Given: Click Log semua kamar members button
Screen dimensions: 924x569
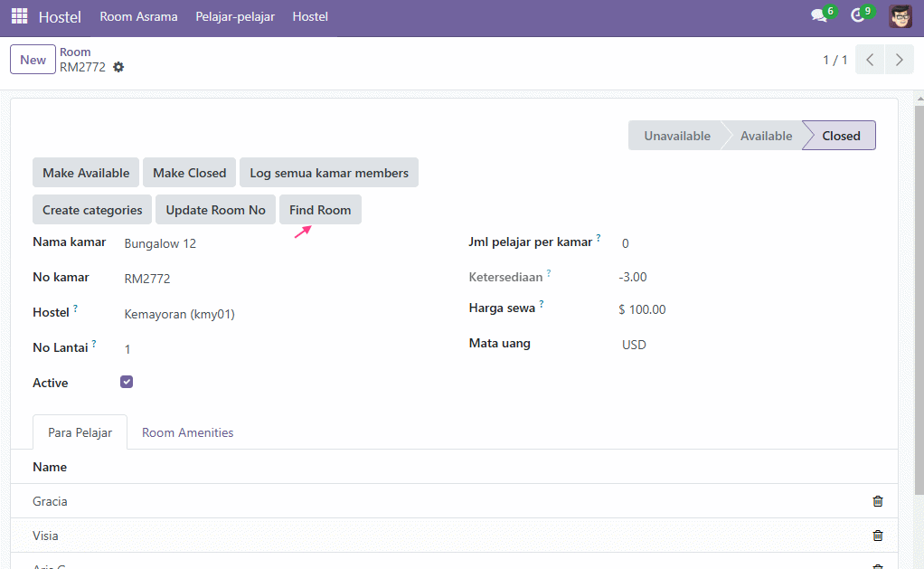Looking at the screenshot, I should [x=329, y=173].
